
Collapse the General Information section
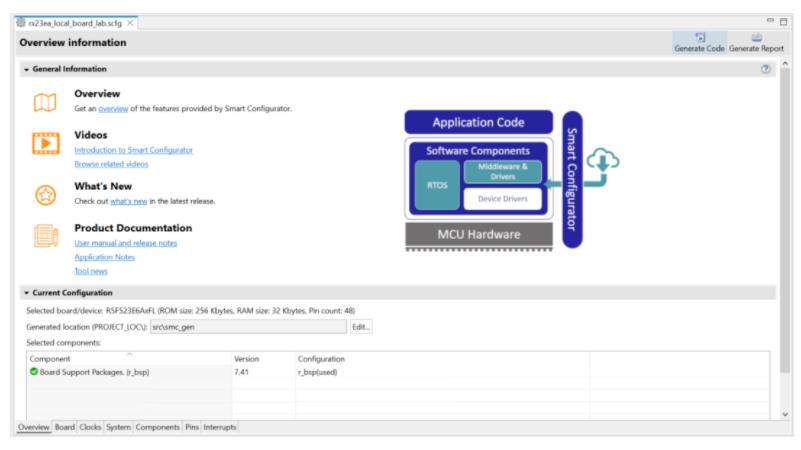click(27, 69)
